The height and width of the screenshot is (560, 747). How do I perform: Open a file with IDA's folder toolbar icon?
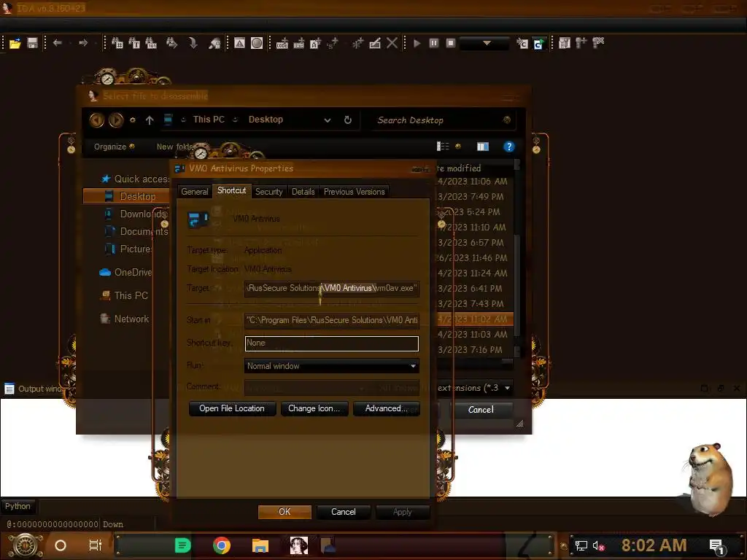tap(15, 43)
